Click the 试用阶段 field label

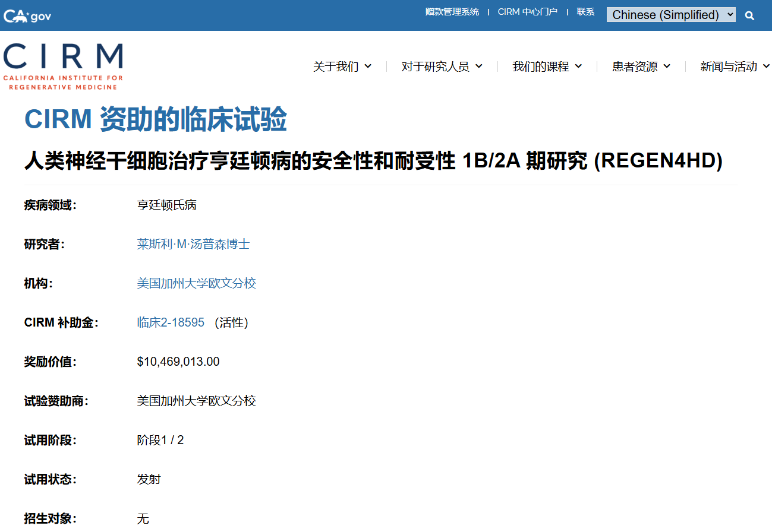click(51, 440)
